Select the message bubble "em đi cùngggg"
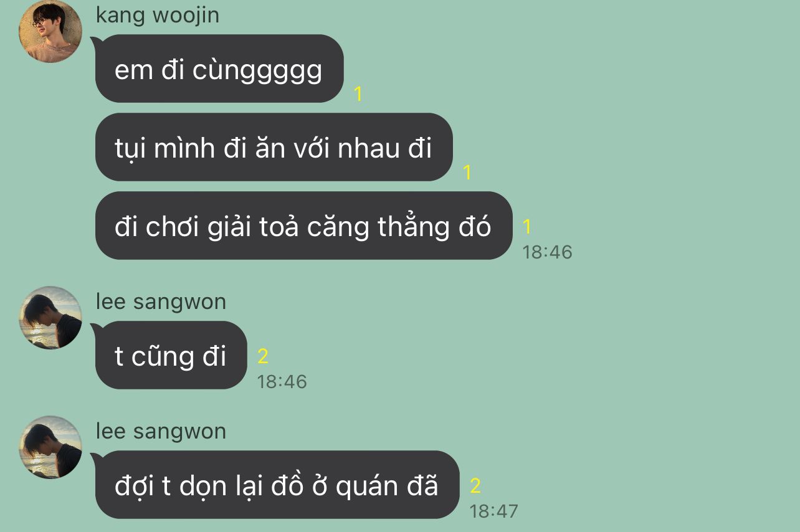800x532 pixels. [x=219, y=69]
